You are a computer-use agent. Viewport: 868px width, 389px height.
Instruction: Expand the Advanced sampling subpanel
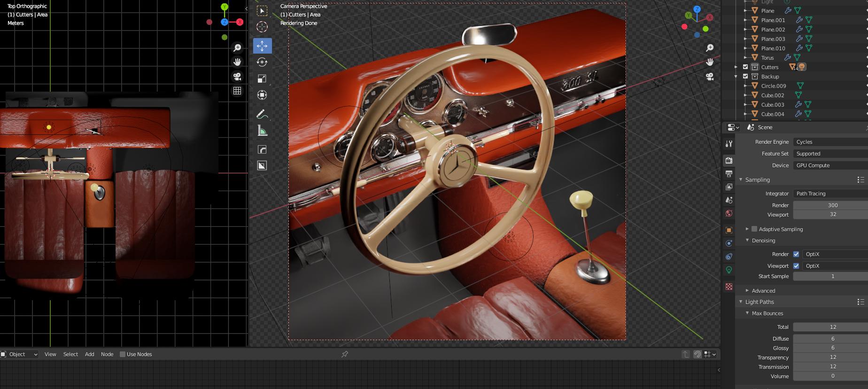coord(763,290)
